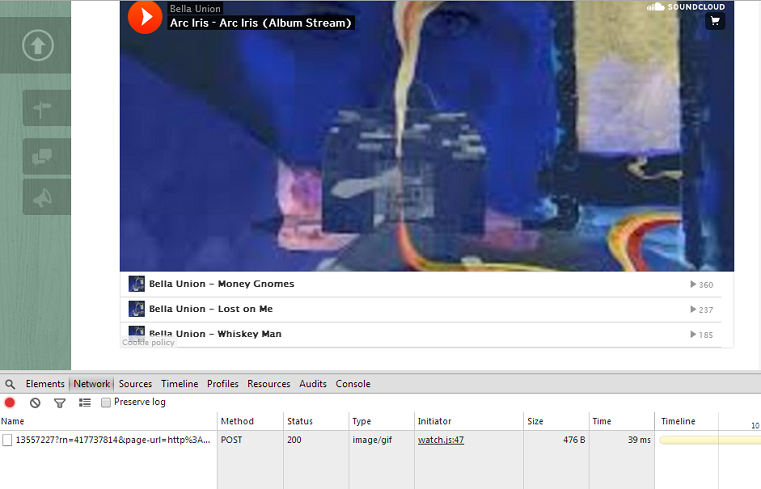
Task: Open the Sources tab
Action: pos(135,384)
